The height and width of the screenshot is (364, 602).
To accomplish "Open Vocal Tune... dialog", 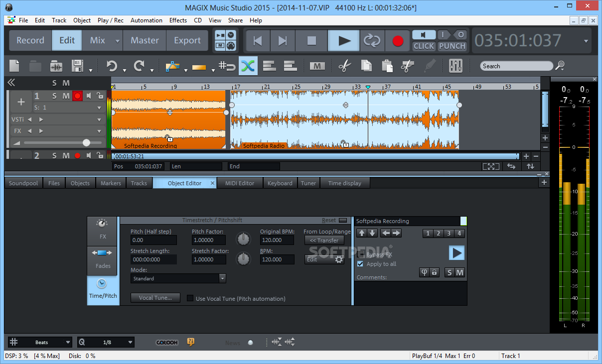I will pyautogui.click(x=155, y=298).
